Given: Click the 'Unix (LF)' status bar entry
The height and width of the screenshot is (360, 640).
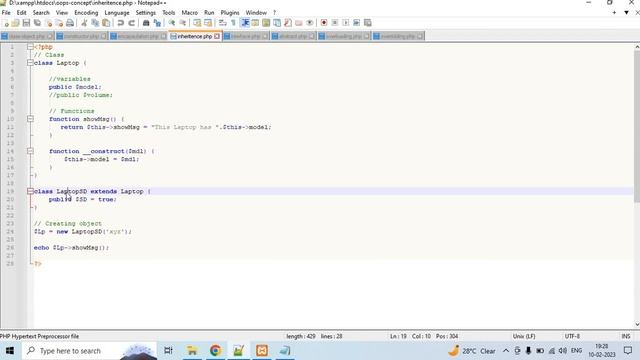Looking at the screenshot, I should [524, 336].
